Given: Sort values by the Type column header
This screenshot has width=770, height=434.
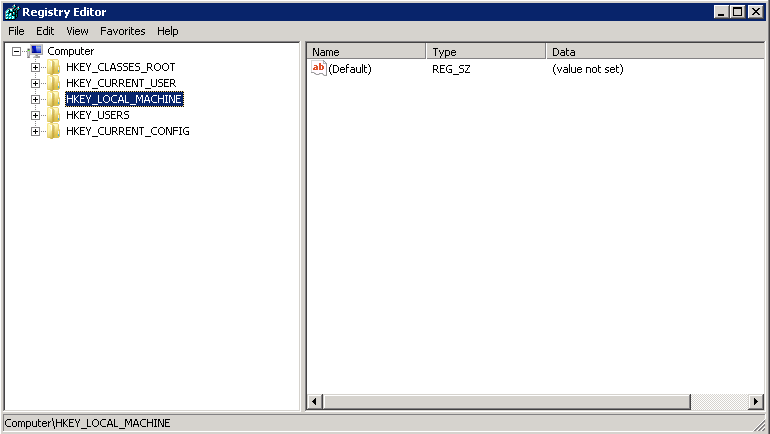Looking at the screenshot, I should coord(486,52).
